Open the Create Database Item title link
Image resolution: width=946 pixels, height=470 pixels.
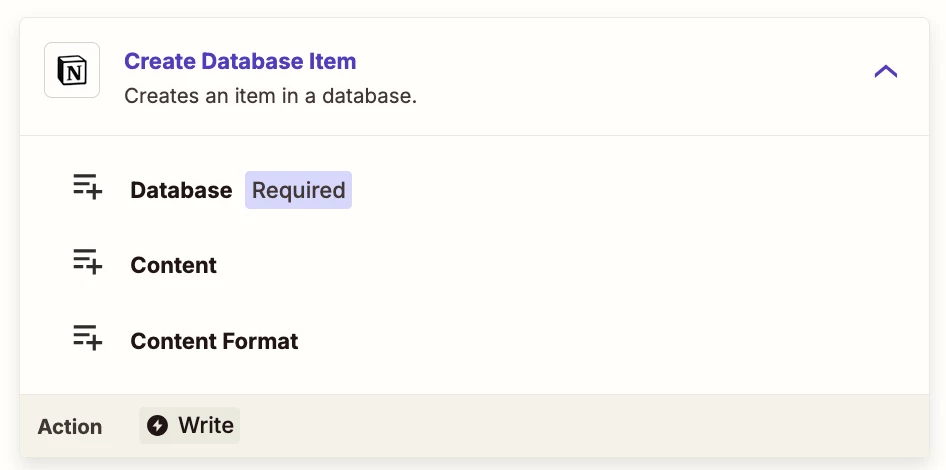tap(240, 61)
